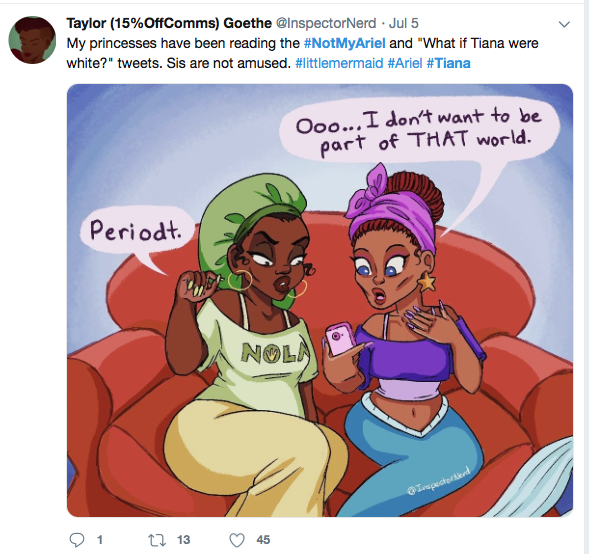
Task: Click the reply speech bubble icon
Action: (77, 540)
